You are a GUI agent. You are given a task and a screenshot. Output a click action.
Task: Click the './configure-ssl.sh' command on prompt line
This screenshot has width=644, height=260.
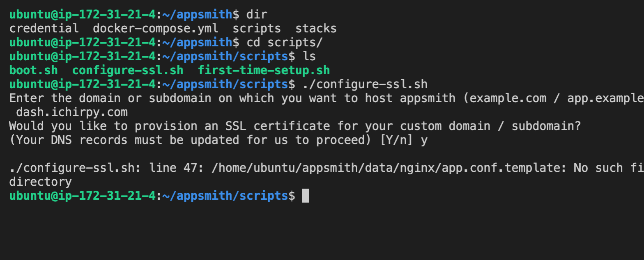(x=365, y=84)
